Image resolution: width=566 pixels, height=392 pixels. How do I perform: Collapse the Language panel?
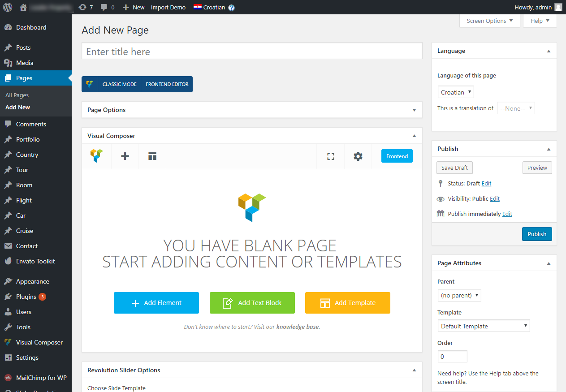549,51
